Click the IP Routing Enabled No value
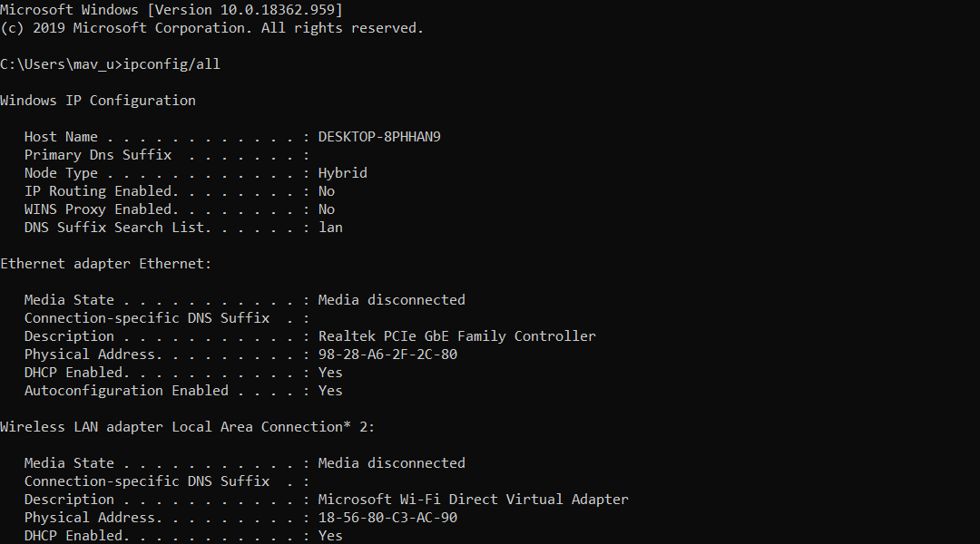 pos(327,191)
